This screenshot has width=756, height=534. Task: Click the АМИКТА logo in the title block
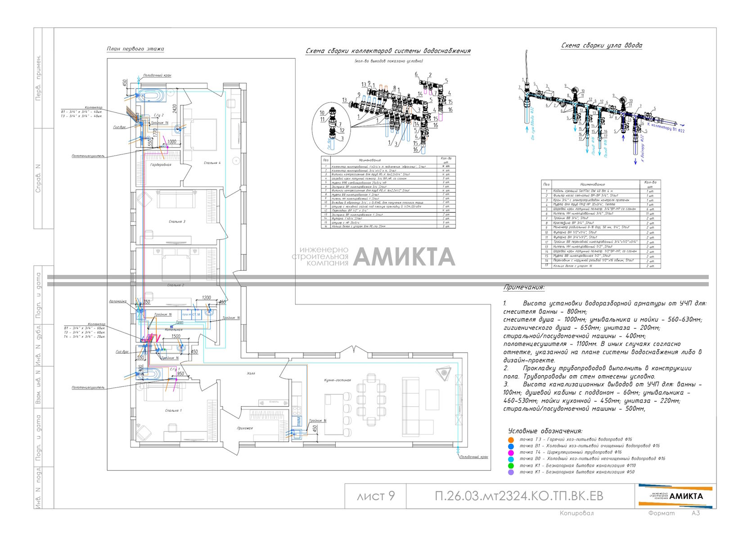click(x=675, y=496)
